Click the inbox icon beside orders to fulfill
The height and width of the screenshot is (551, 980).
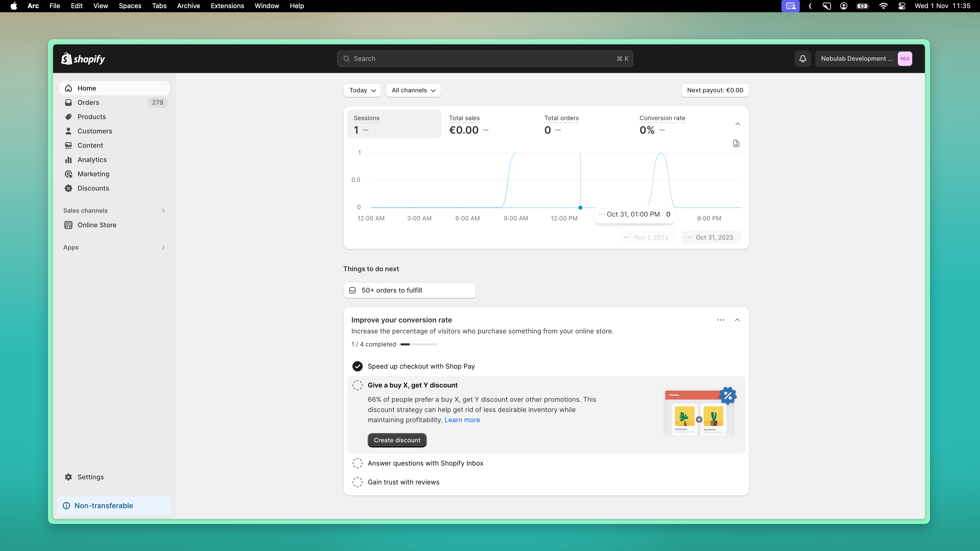[353, 290]
